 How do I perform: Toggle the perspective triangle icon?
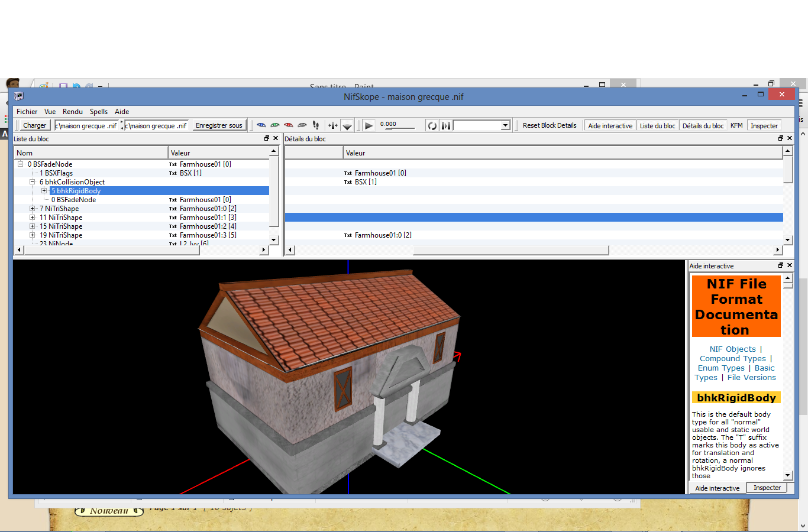(347, 126)
